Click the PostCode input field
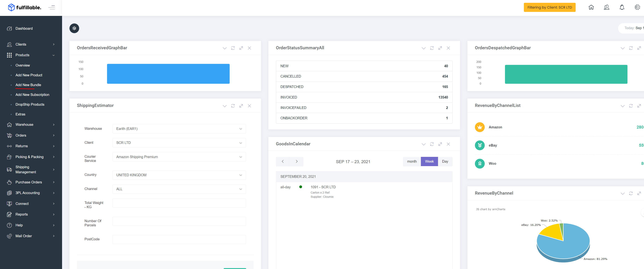644x269 pixels. pos(179,239)
